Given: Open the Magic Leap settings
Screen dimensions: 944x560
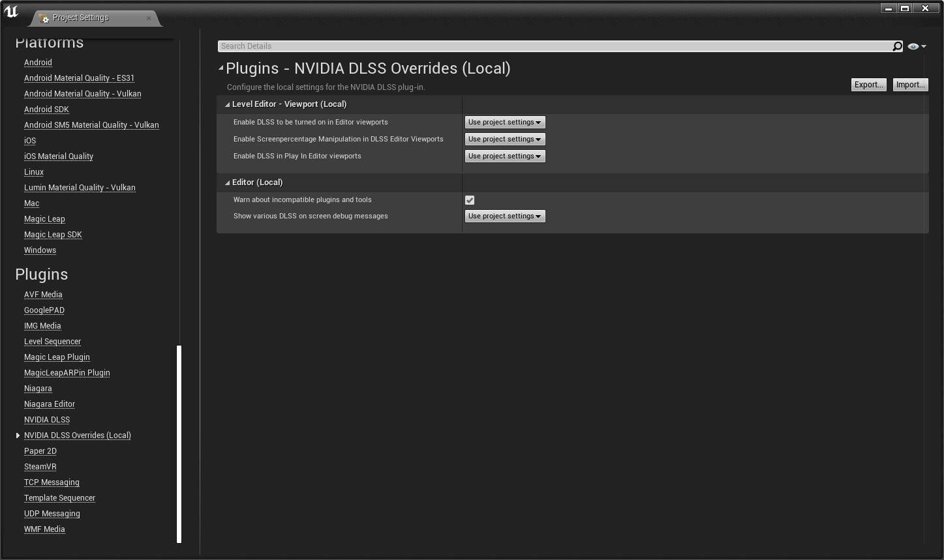Looking at the screenshot, I should click(44, 219).
